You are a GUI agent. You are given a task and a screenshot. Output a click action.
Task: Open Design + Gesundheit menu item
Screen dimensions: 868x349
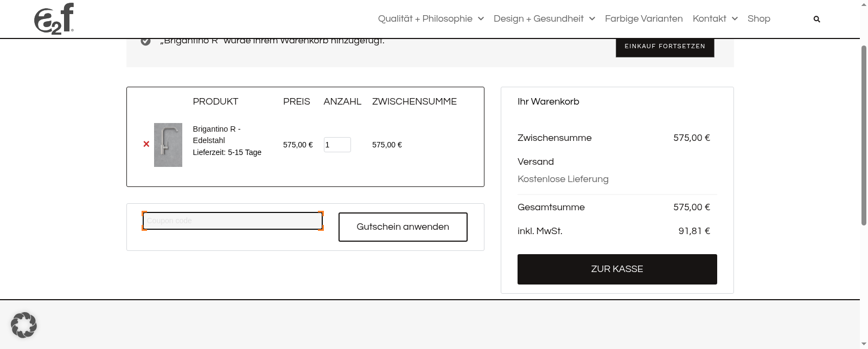[539, 18]
